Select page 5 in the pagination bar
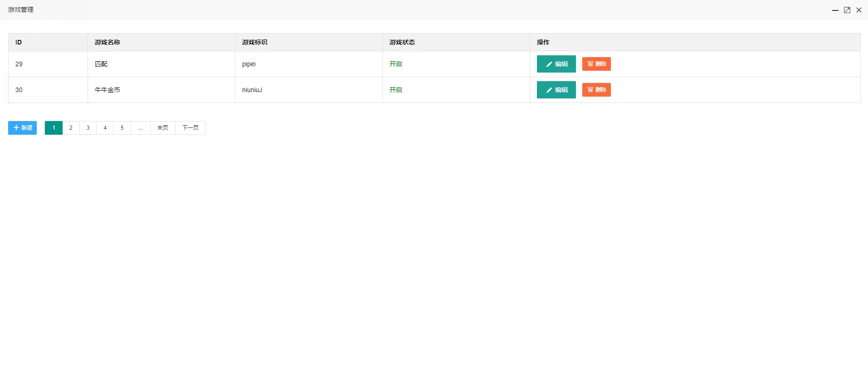The width and height of the screenshot is (868, 385). click(x=122, y=128)
